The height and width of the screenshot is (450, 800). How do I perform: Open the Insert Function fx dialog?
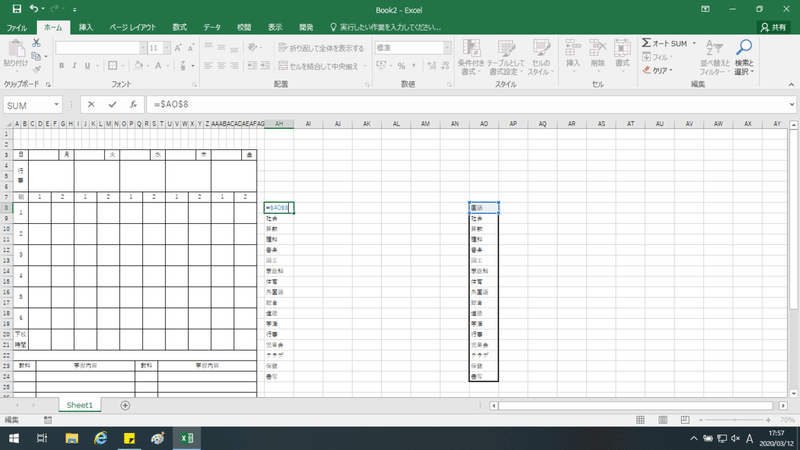tap(133, 104)
